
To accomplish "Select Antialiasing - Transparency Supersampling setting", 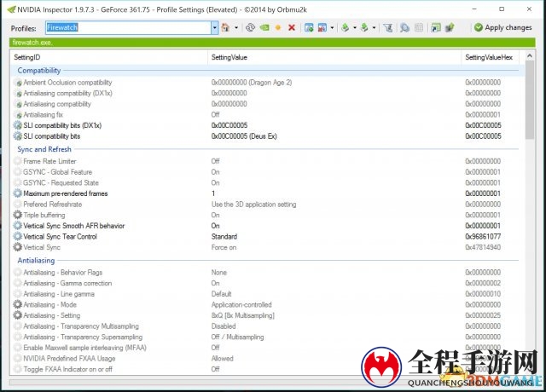I will click(x=83, y=337).
